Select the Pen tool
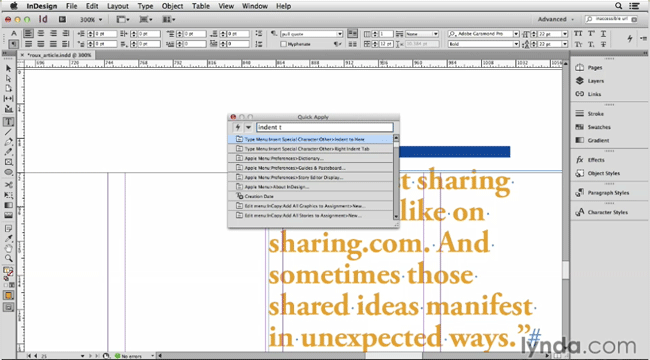650x360 pixels. click(x=8, y=142)
